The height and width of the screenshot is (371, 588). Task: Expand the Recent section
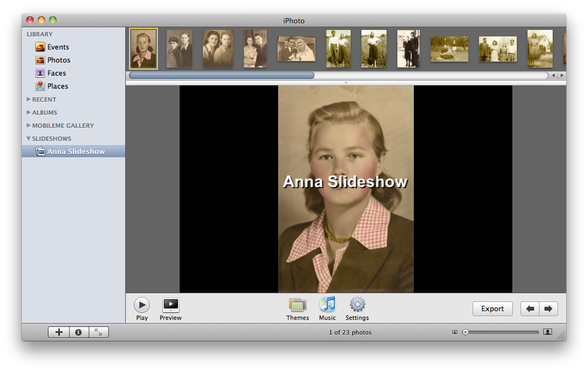pyautogui.click(x=29, y=100)
